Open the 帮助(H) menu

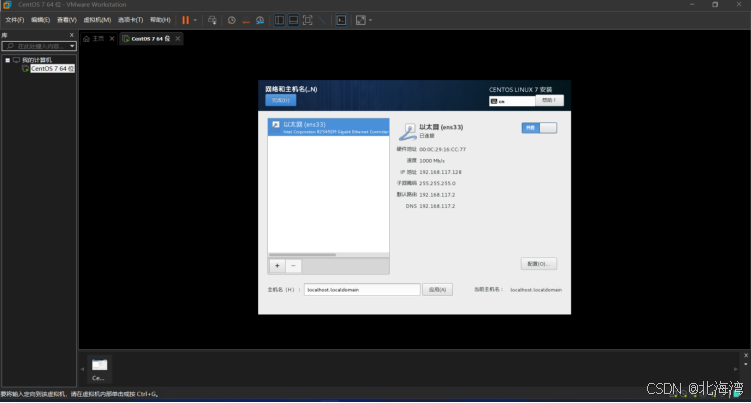(x=160, y=20)
